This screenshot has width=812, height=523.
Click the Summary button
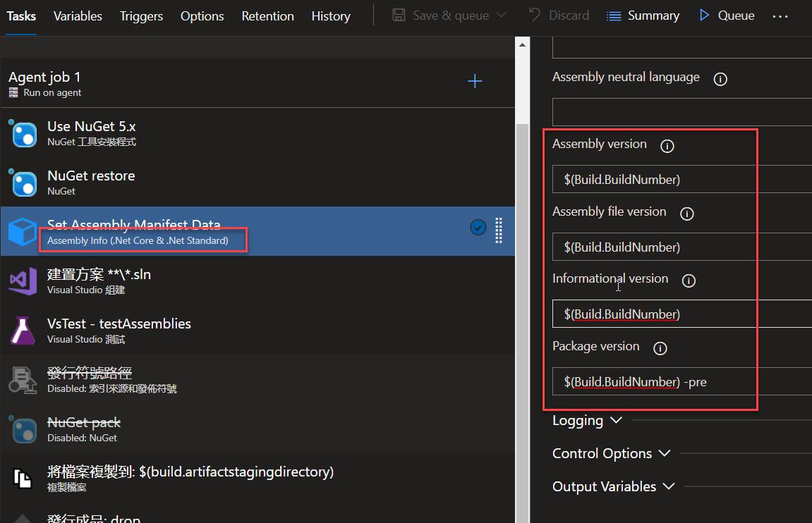point(643,16)
